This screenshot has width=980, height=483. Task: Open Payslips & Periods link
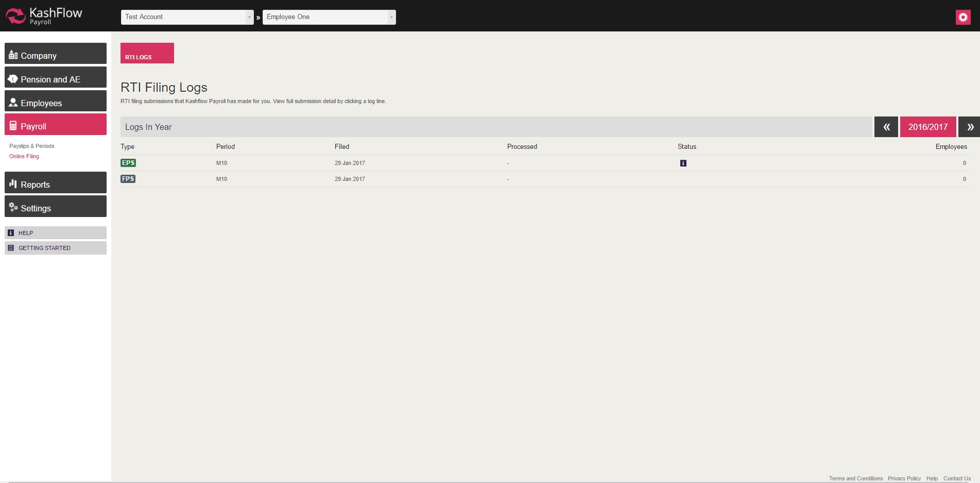32,146
